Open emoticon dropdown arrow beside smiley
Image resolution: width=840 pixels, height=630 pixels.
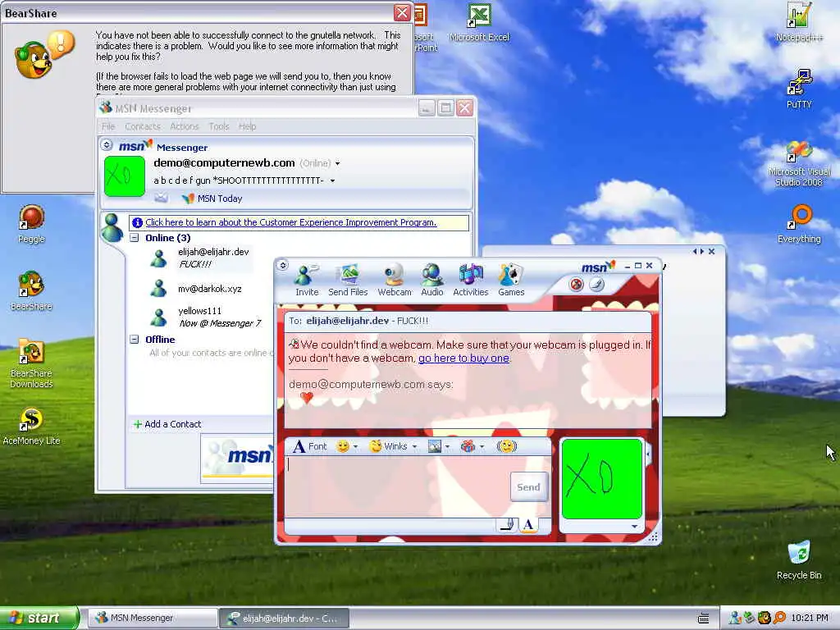(x=355, y=447)
